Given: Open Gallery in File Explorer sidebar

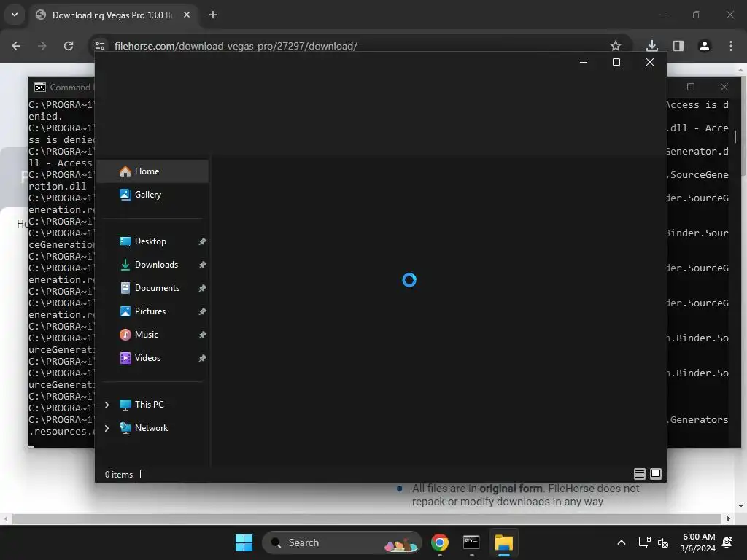Looking at the screenshot, I should 152,195.
